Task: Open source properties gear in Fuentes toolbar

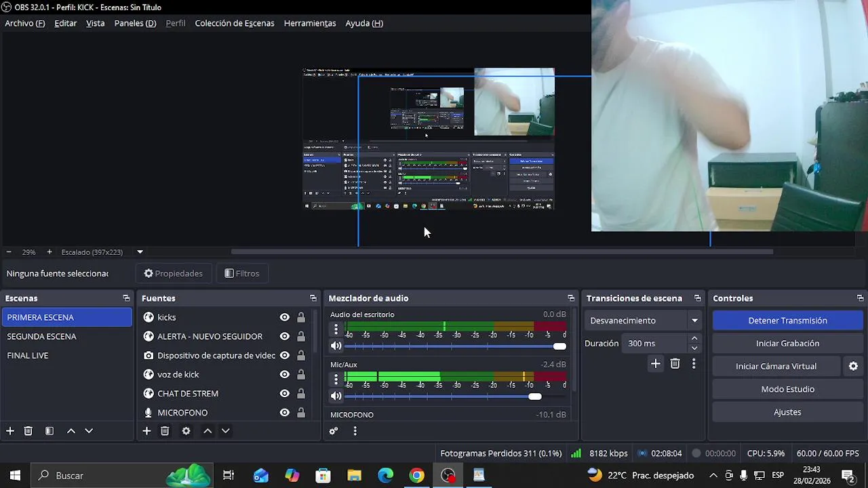Action: pos(186,431)
